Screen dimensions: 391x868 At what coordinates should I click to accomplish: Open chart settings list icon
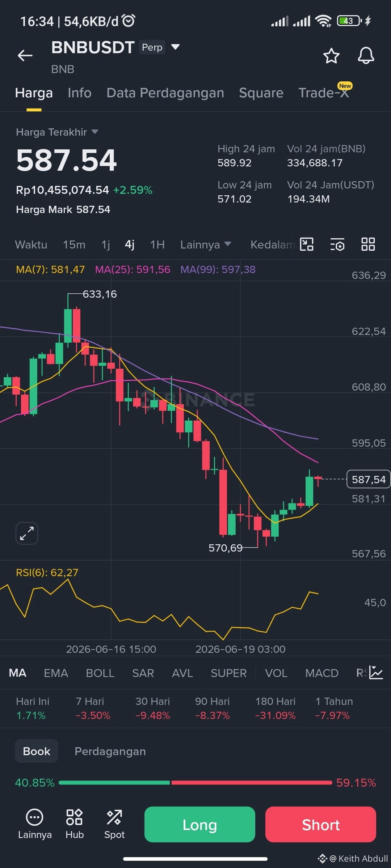pyautogui.click(x=337, y=245)
